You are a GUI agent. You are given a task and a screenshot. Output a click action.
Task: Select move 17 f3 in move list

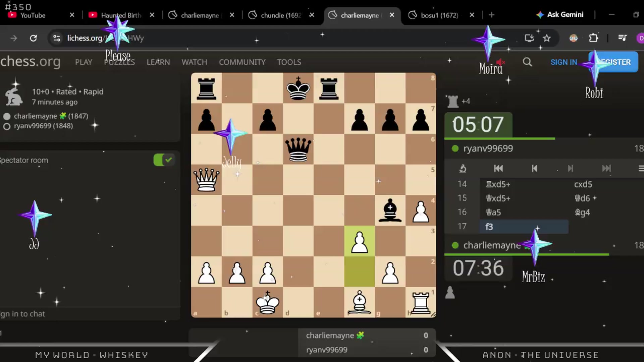pyautogui.click(x=524, y=227)
